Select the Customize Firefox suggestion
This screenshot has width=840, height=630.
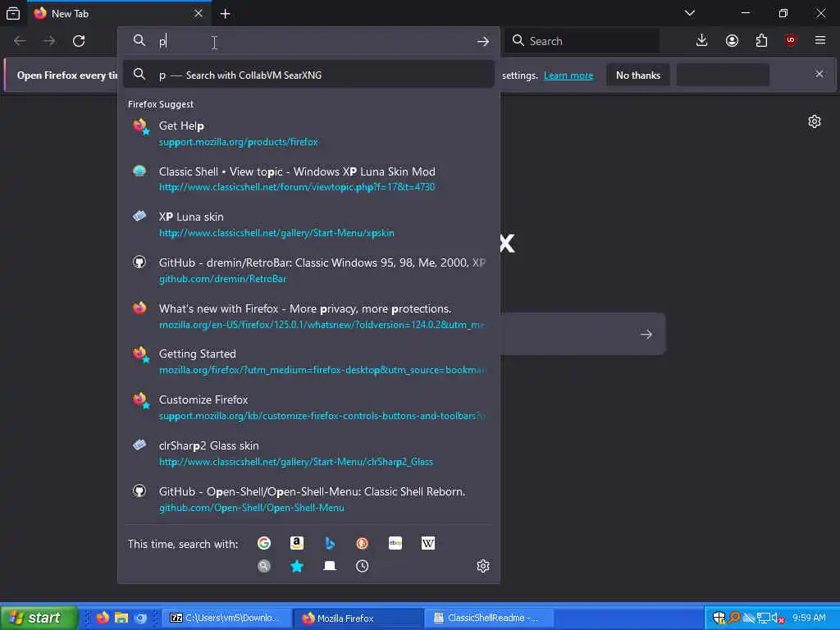pos(308,408)
